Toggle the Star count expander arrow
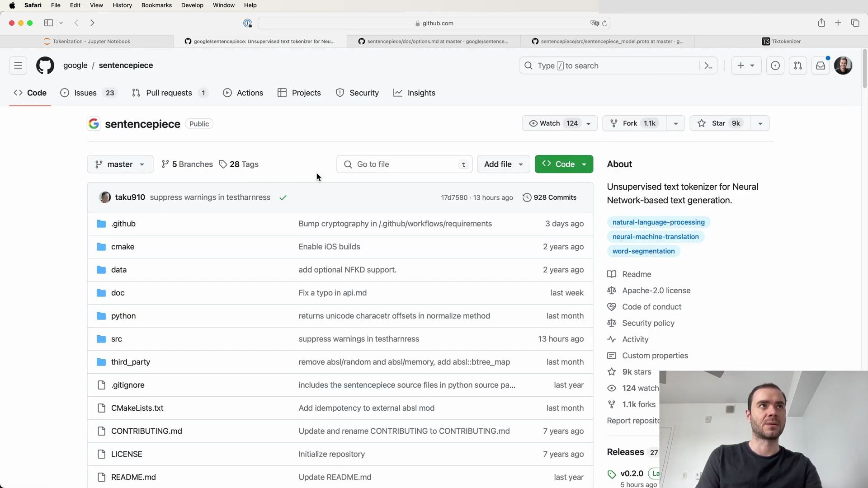868x488 pixels. click(760, 123)
